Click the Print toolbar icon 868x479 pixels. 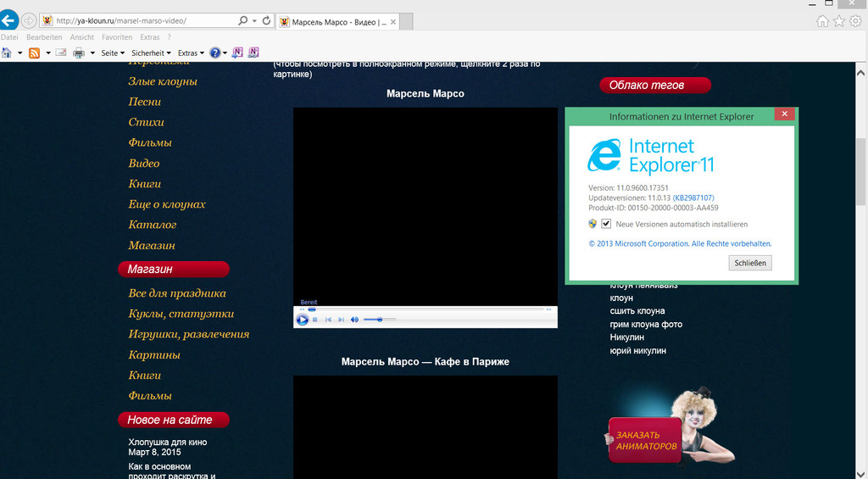pyautogui.click(x=79, y=53)
